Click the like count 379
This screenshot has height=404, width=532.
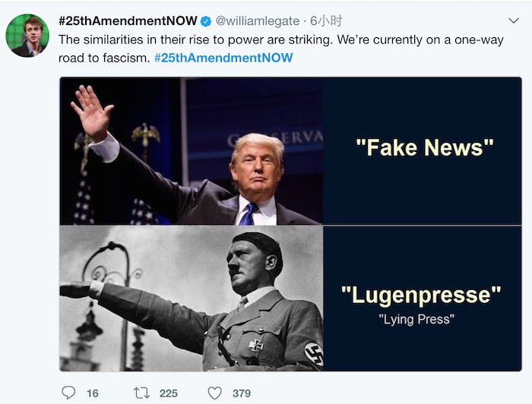242,393
